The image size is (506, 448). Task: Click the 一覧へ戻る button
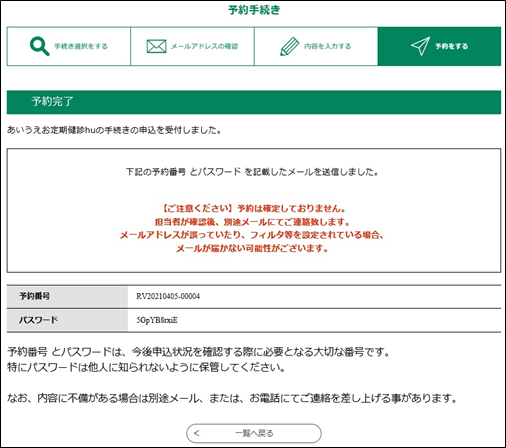[254, 433]
